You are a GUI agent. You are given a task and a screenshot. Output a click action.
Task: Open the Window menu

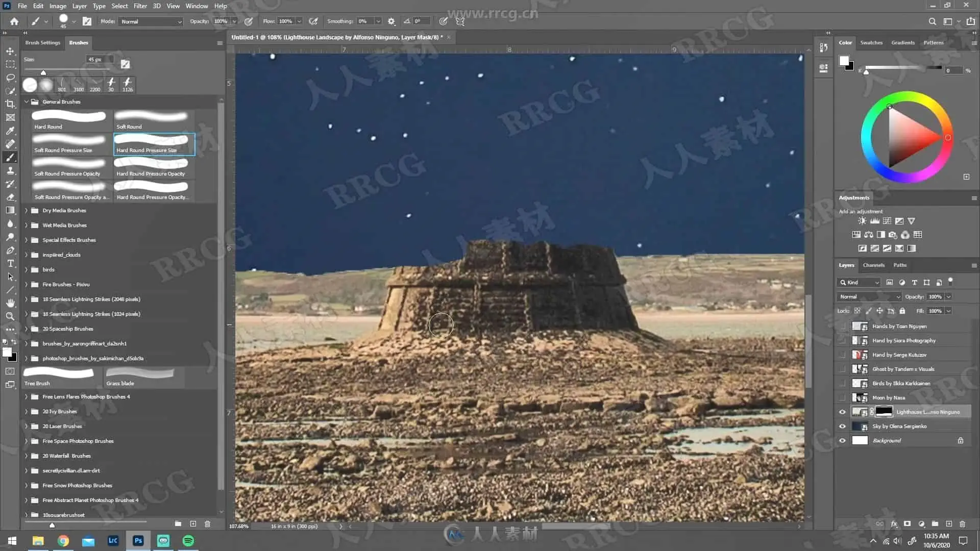tap(197, 6)
